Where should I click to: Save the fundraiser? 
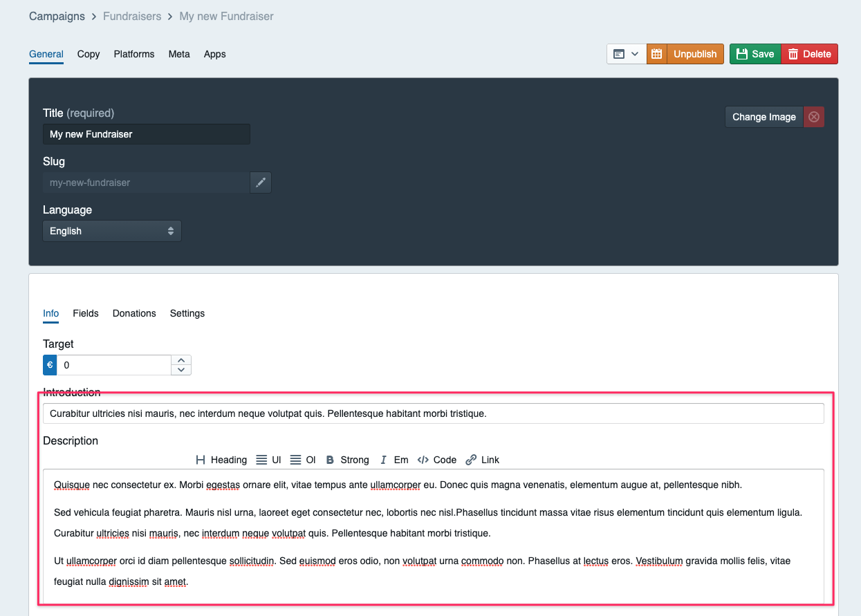(x=755, y=54)
